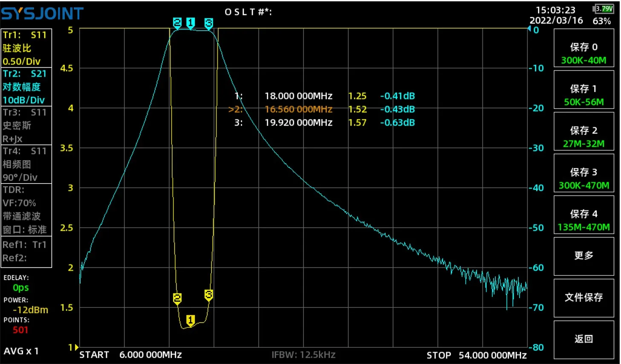Tap the yellow reference arrow at SWR 1
The height and width of the screenshot is (364, 621).
point(76,347)
